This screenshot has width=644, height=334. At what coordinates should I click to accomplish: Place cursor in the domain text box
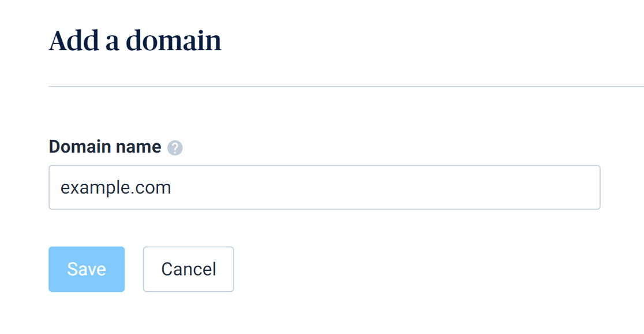coord(324,188)
